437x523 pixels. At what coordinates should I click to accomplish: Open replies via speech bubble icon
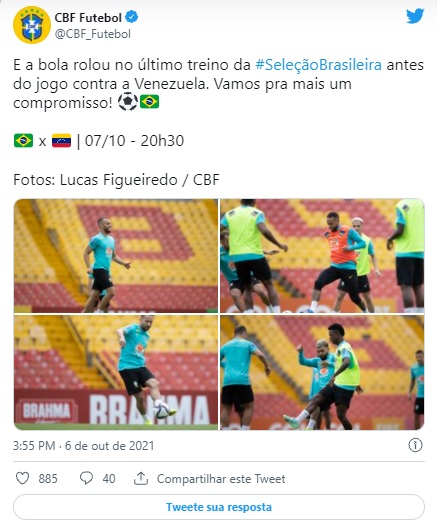coord(86,478)
